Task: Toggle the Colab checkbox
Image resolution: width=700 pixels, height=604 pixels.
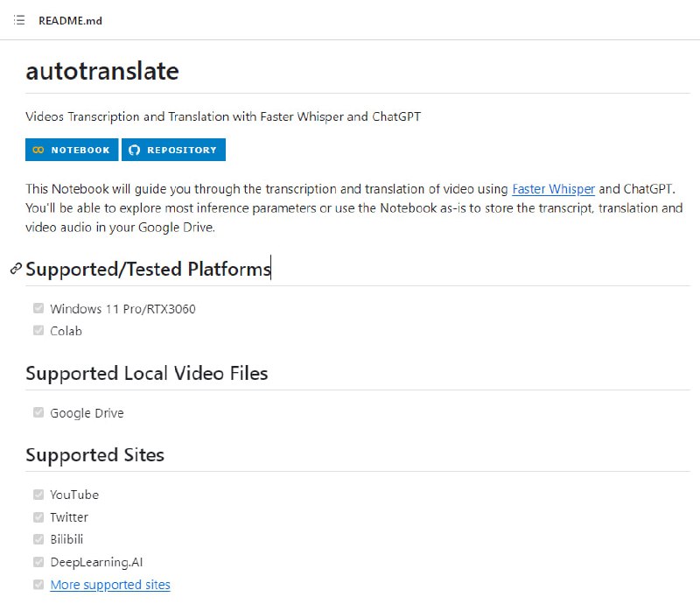Action: tap(38, 331)
